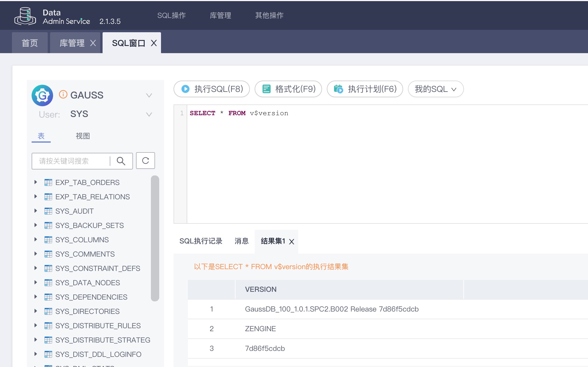The height and width of the screenshot is (367, 588).
Task: Select the 执行SQL play icon
Action: coord(185,89)
